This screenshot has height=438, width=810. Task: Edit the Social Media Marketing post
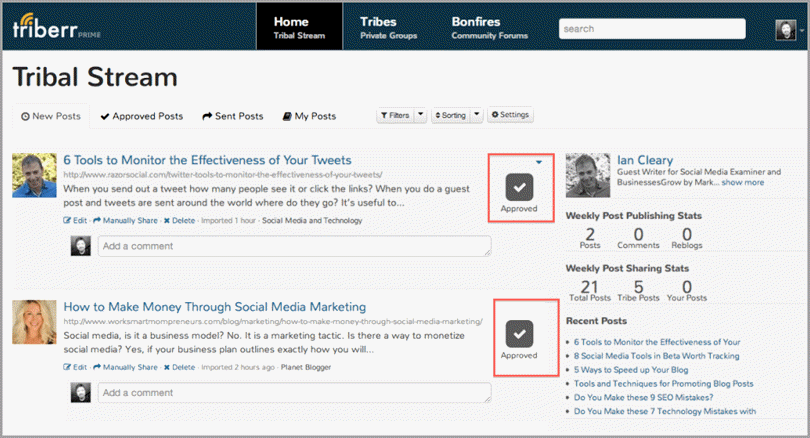coord(75,367)
